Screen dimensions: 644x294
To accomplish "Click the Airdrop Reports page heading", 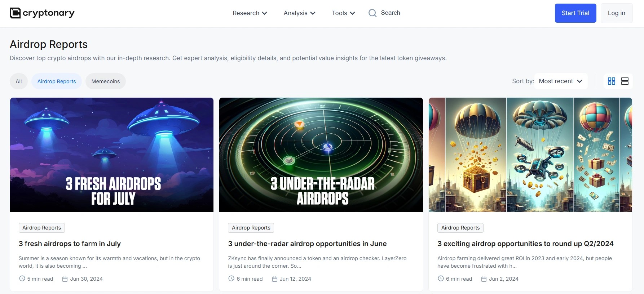I will point(49,44).
